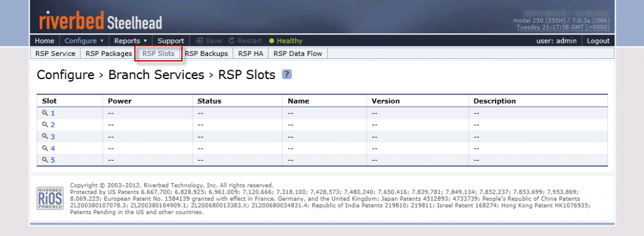Click the Copyright 2003-2012 Riverbed Technology text

click(x=172, y=185)
